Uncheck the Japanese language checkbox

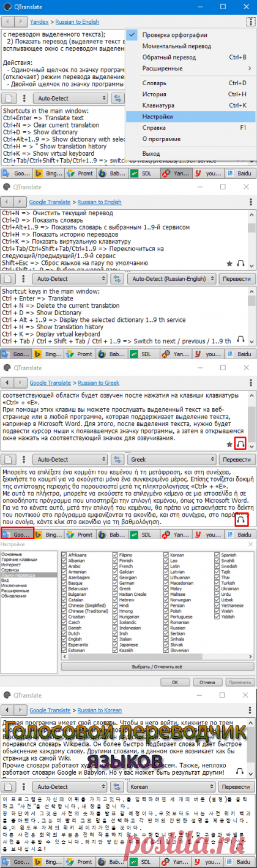116,645
